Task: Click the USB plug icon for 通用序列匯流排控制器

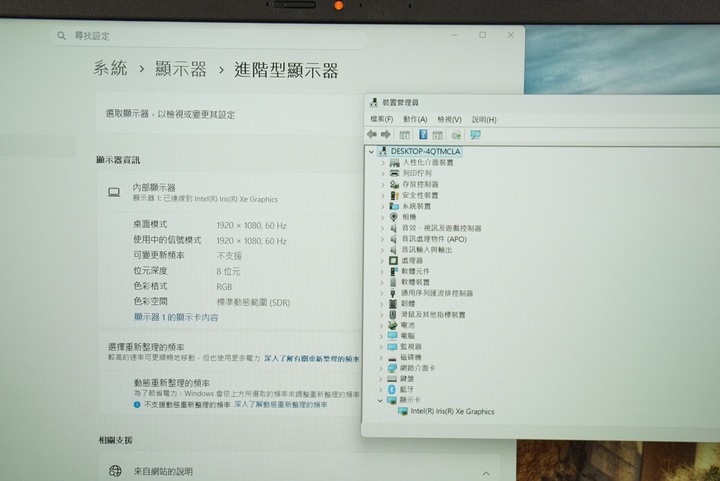Action: (x=393, y=293)
